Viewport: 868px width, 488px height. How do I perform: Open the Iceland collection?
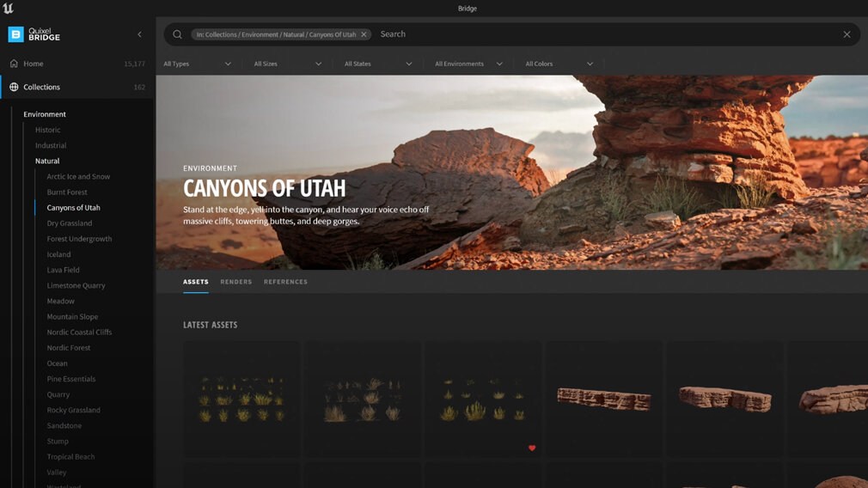[58, 254]
